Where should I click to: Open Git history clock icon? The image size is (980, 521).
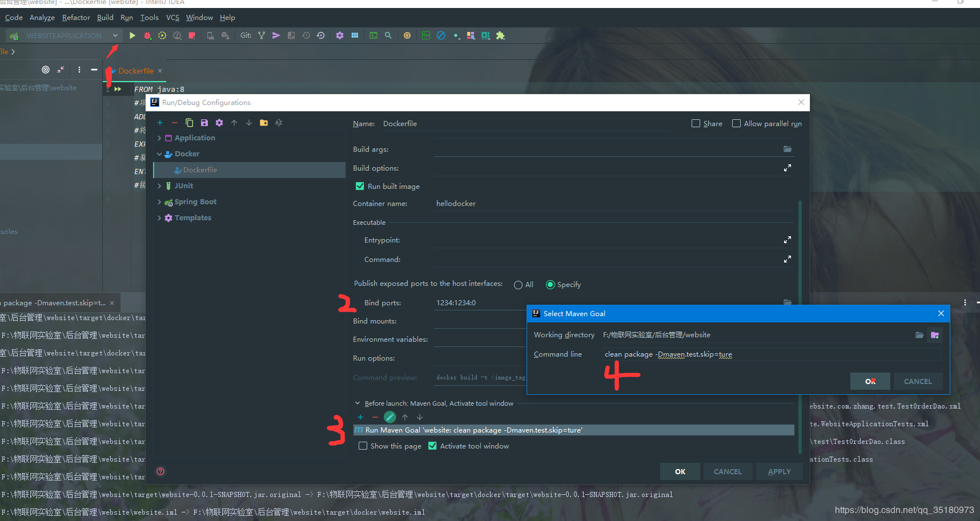pos(306,35)
